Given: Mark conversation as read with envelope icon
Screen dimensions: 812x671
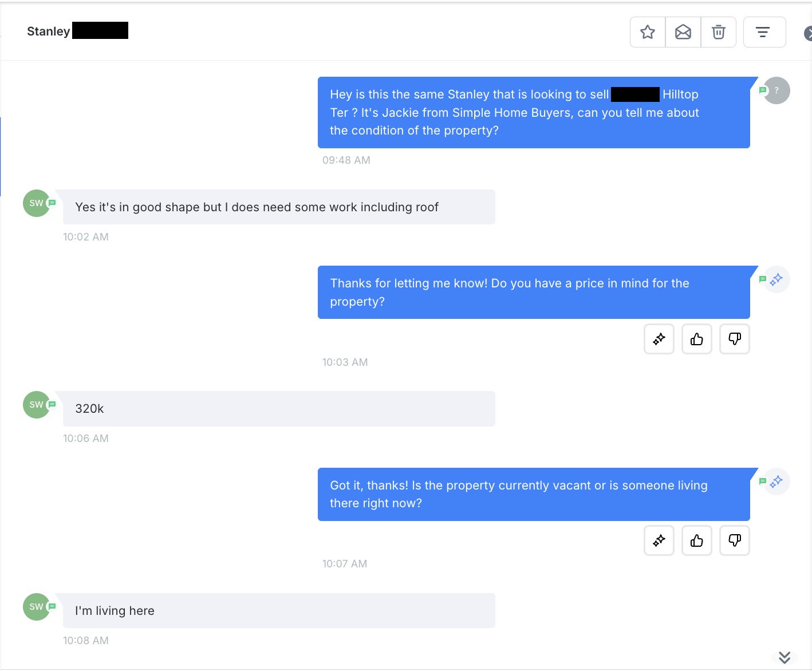Looking at the screenshot, I should 683,32.
